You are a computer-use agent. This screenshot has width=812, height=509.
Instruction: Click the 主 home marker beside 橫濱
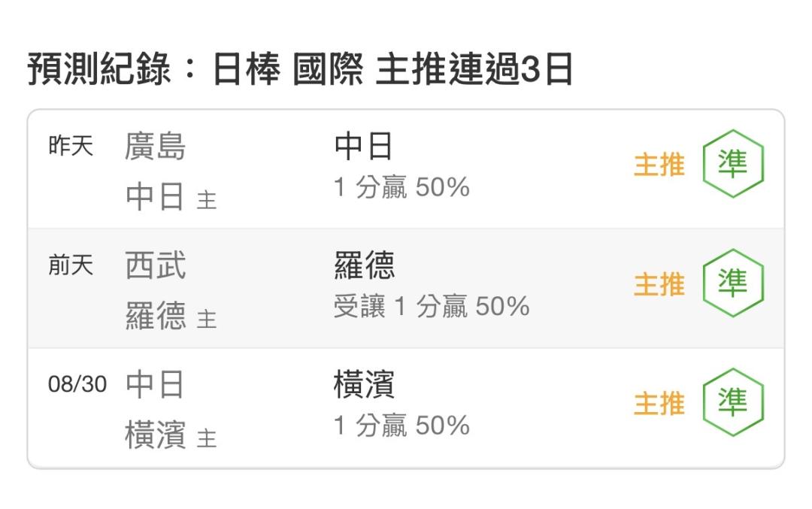(x=207, y=438)
